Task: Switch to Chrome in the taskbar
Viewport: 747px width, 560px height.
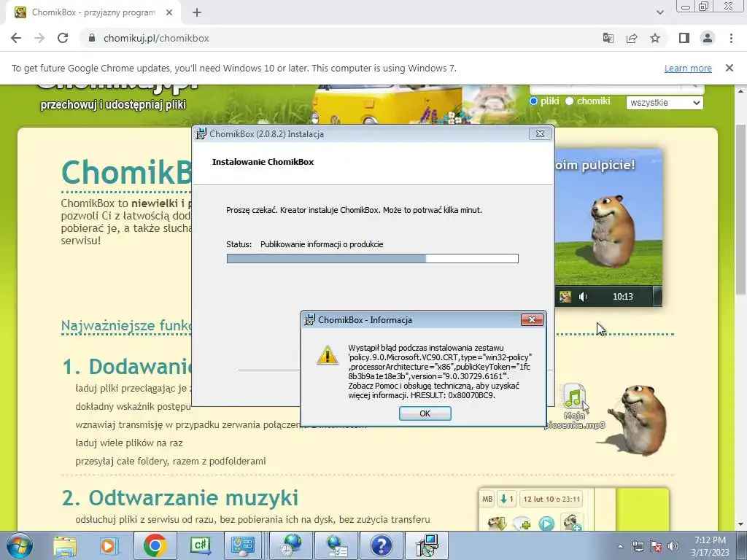Action: pyautogui.click(x=155, y=545)
